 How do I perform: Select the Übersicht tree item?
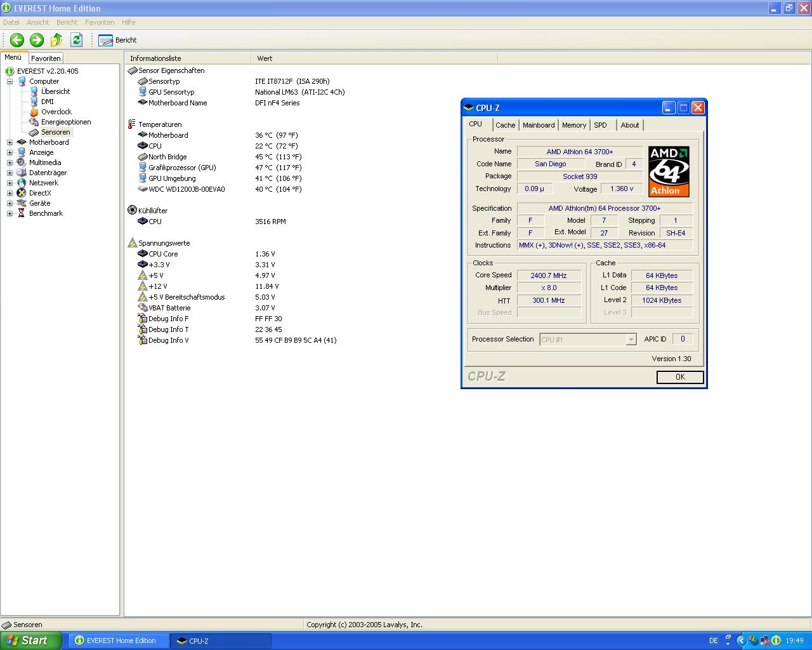click(x=55, y=91)
